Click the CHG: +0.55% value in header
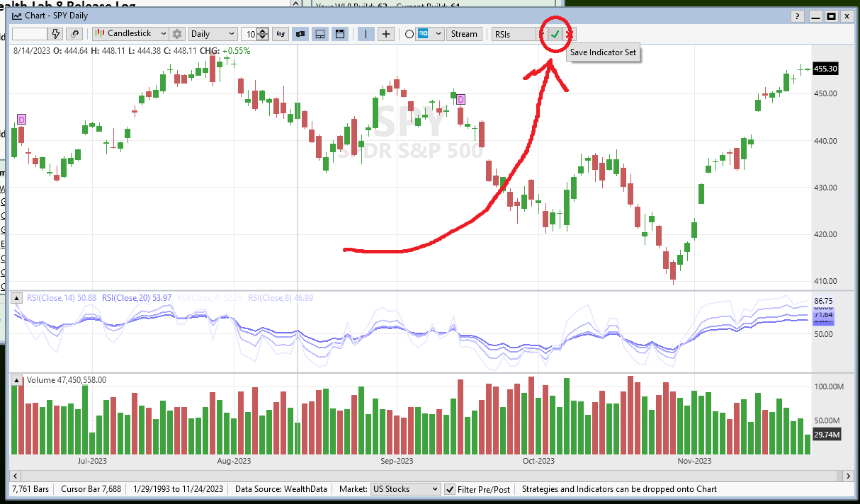The image size is (860, 504). (x=226, y=51)
